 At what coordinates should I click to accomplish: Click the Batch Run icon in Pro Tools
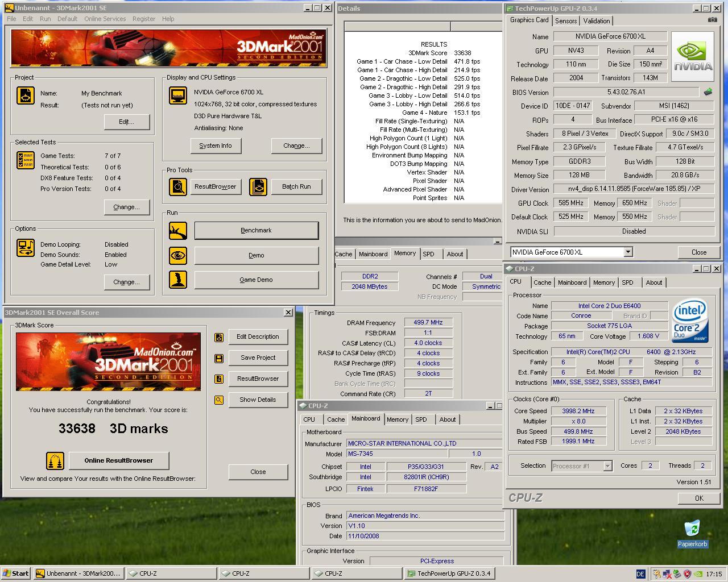click(x=258, y=186)
